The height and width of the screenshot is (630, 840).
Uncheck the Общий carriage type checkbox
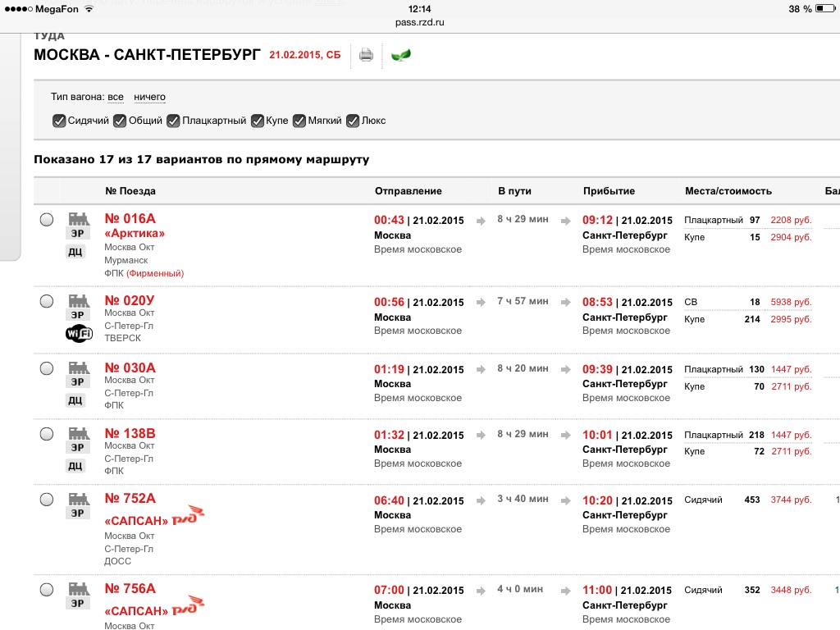point(120,121)
